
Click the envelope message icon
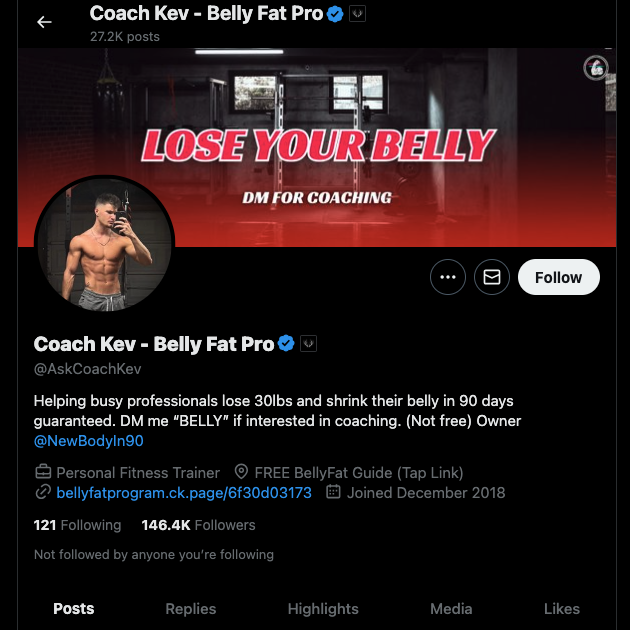click(492, 277)
